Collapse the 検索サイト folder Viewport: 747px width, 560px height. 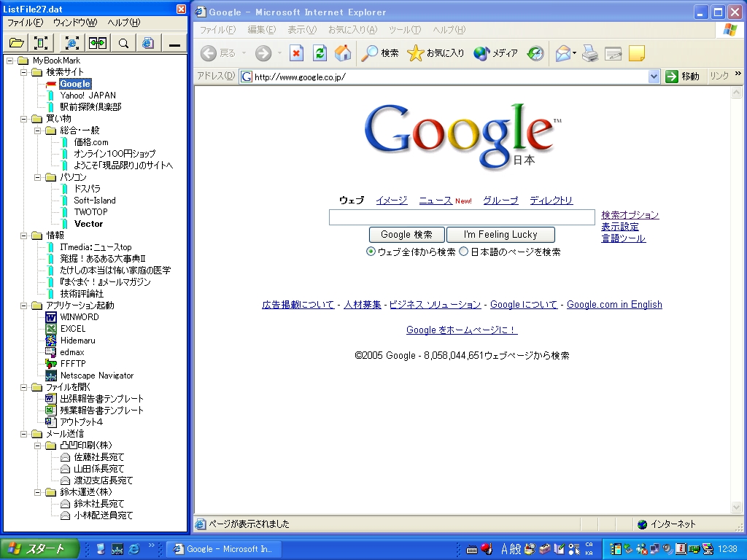tap(24, 72)
